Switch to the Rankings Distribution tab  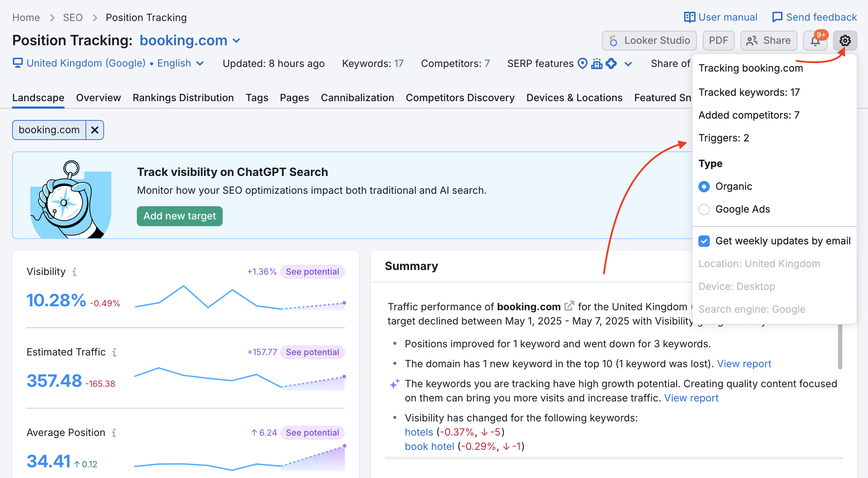(x=183, y=98)
